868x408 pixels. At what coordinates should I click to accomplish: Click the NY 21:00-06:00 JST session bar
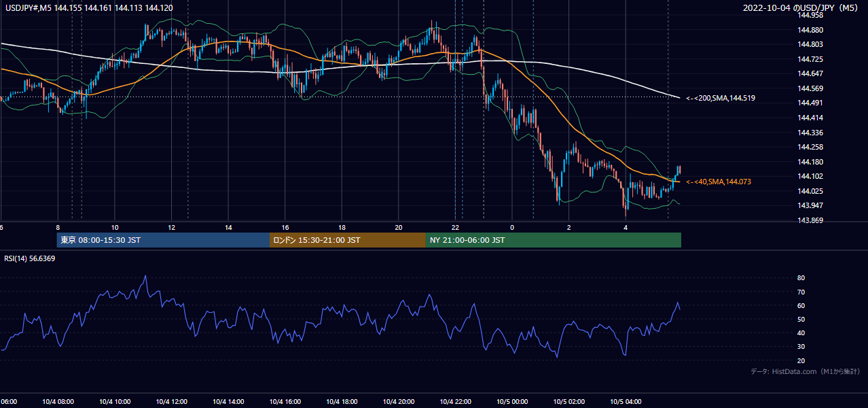point(554,240)
